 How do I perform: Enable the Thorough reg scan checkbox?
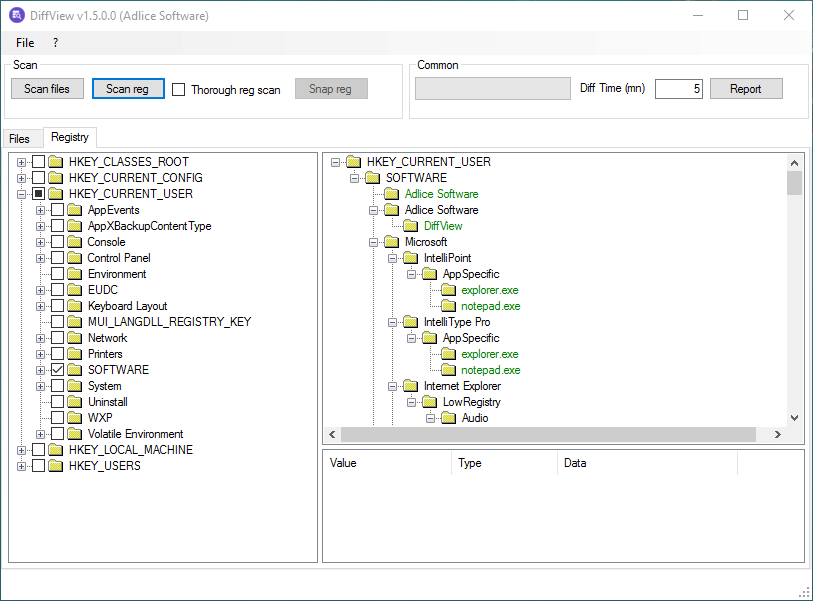tap(179, 89)
